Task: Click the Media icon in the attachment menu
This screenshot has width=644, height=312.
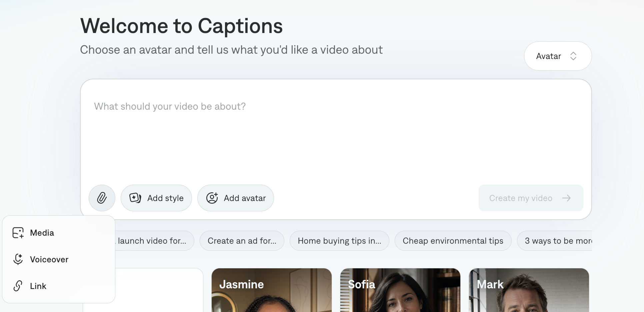Action: point(18,233)
